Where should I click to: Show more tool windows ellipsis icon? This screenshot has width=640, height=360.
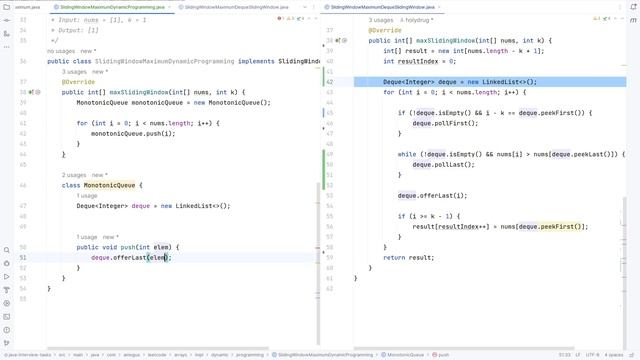point(7,47)
